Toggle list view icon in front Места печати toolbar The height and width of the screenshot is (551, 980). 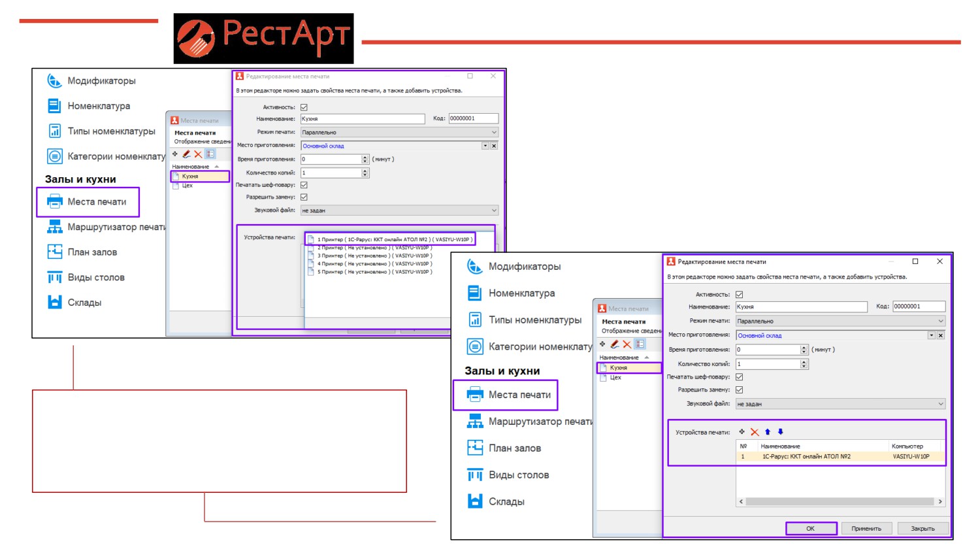pyautogui.click(x=640, y=344)
